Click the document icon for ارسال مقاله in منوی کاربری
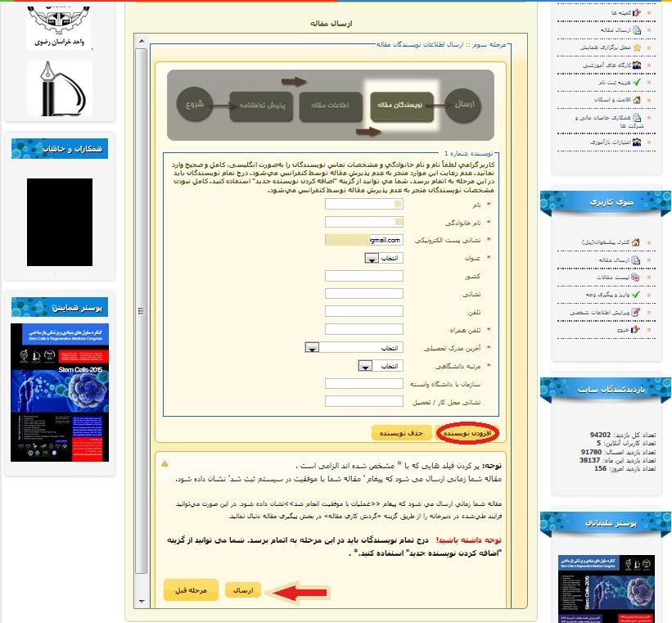 point(635,260)
